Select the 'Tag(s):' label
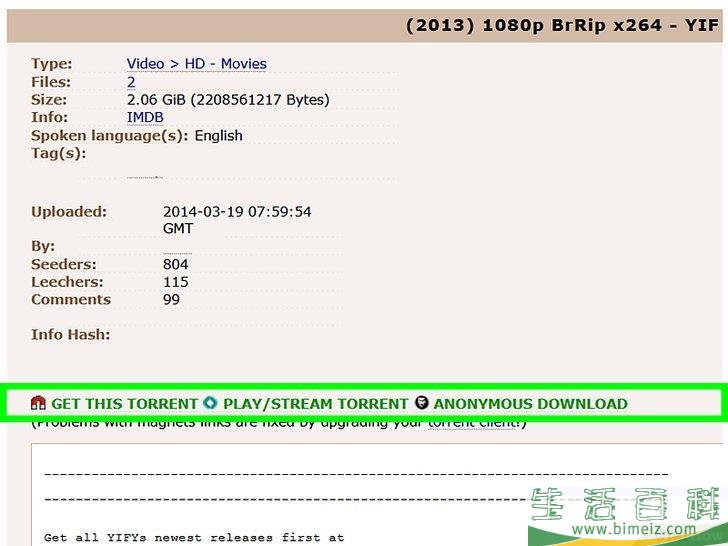Viewport: 728px width, 546px height. pos(58,153)
